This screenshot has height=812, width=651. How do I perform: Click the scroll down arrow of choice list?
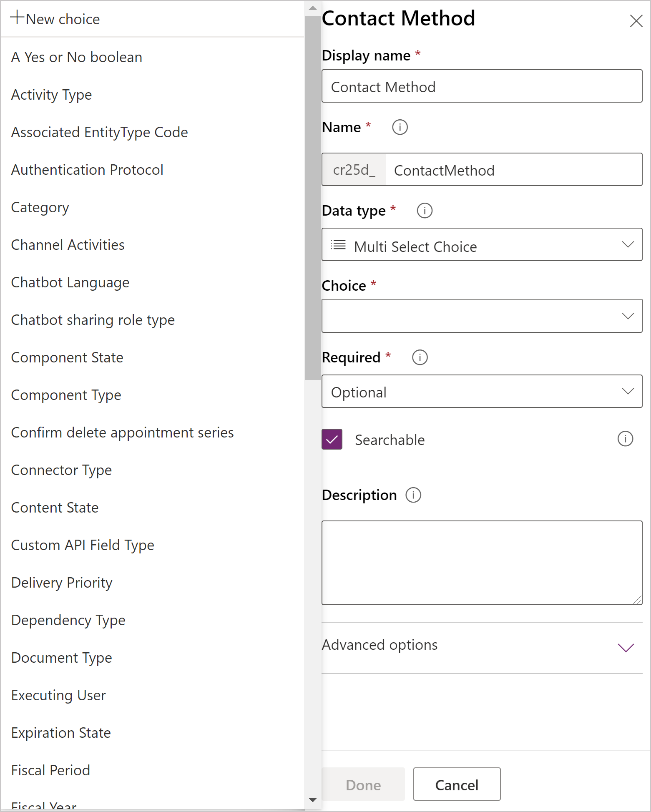tap(312, 799)
